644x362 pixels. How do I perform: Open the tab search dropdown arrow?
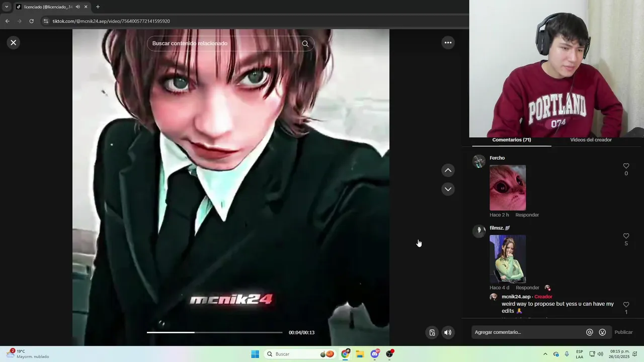[7, 7]
